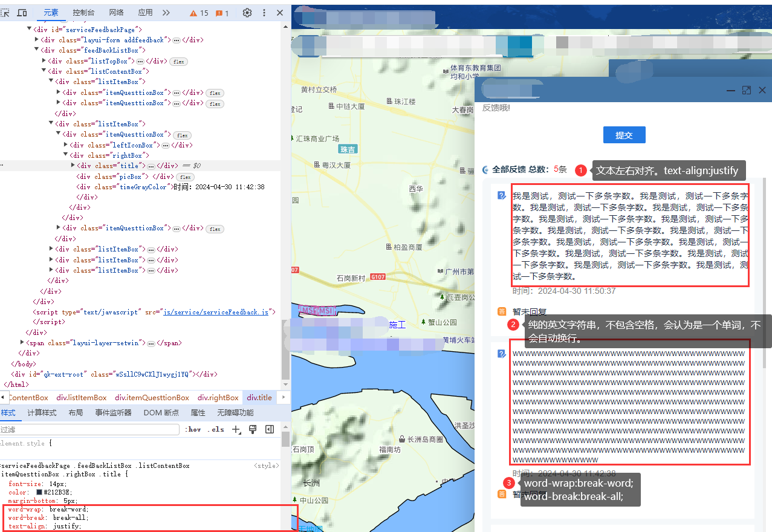772x532 pixels.
Task: Collapse the feedBackListBox div node
Action: pos(36,50)
